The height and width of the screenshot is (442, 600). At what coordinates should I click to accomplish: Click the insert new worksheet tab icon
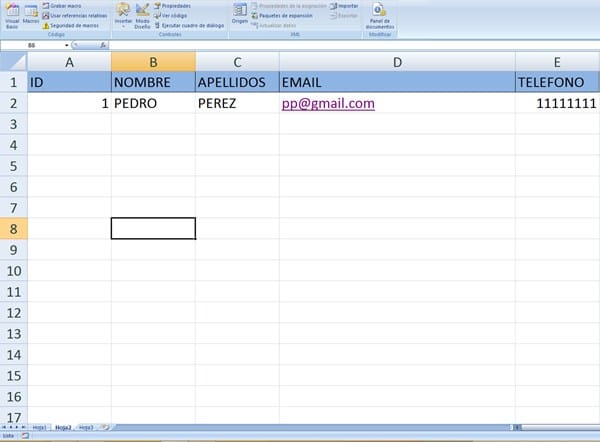104,427
